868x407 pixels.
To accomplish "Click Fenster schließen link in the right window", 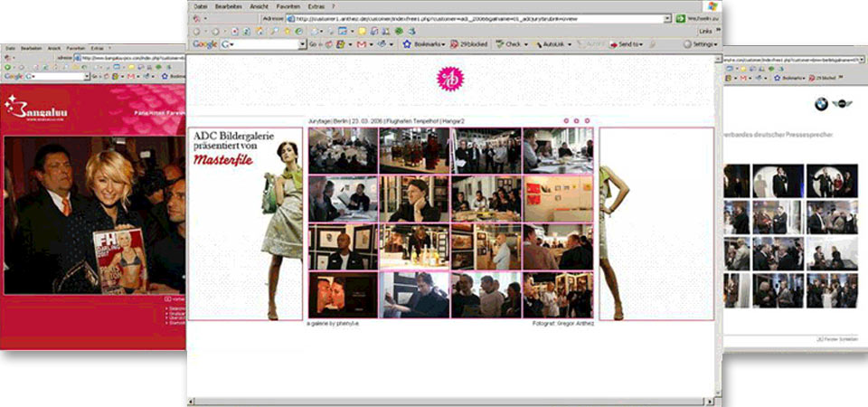I will (x=838, y=339).
